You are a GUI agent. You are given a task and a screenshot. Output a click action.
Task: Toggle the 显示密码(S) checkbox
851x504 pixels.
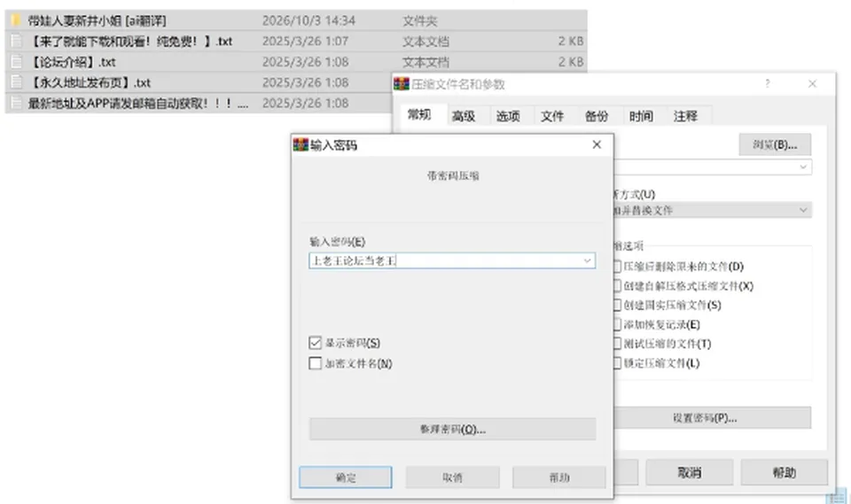pyautogui.click(x=315, y=343)
